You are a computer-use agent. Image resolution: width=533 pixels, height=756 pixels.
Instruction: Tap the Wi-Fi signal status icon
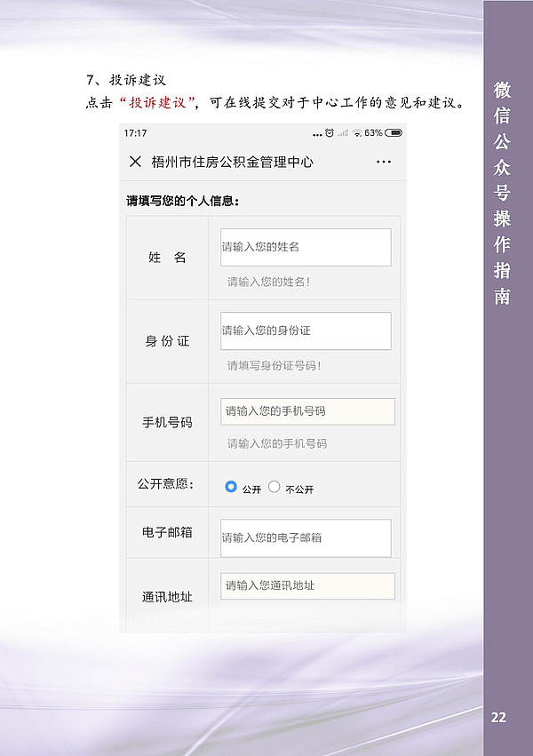[x=357, y=133]
